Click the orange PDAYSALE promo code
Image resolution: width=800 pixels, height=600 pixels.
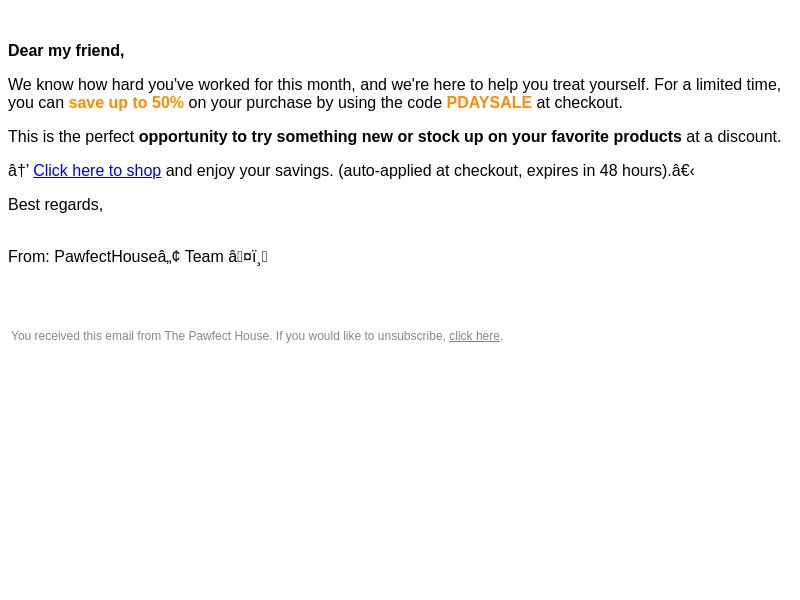489,103
